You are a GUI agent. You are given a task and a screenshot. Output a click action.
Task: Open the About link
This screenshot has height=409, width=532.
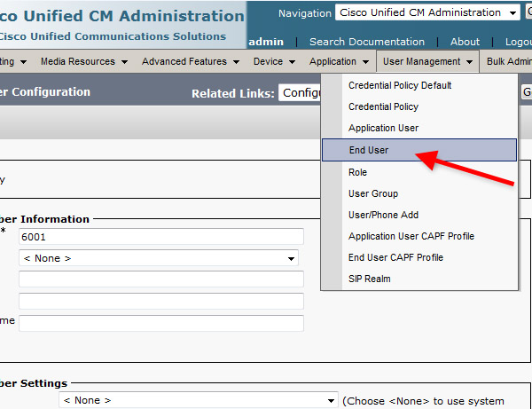coord(465,42)
